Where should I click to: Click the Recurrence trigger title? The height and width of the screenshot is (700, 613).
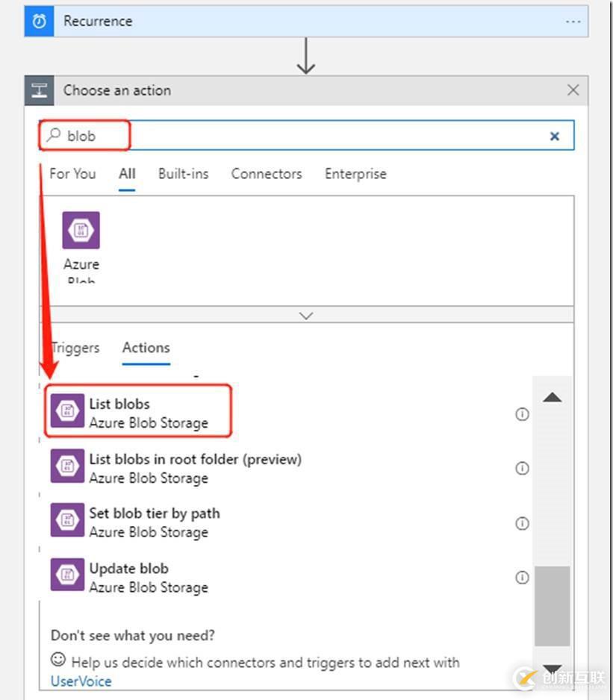[x=98, y=21]
